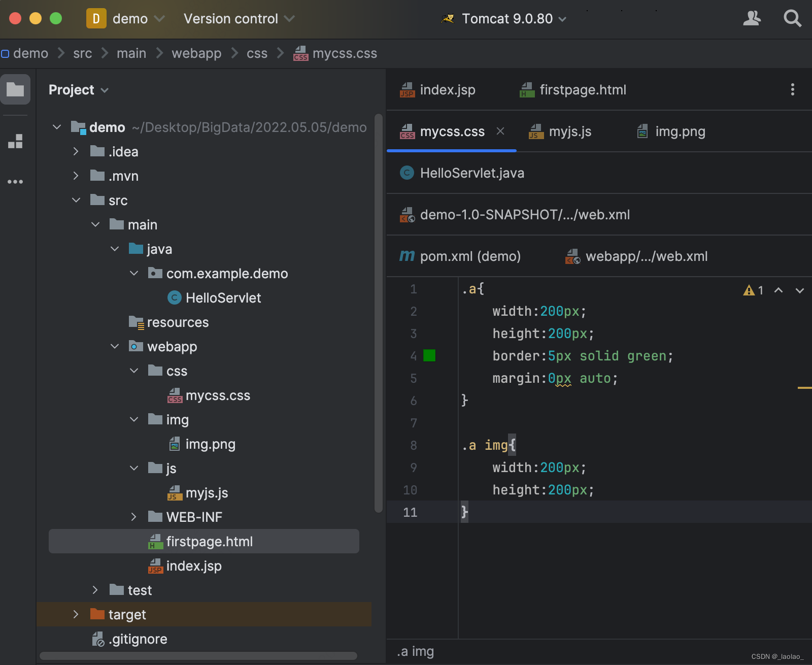Select HelloServlet class in project tree

214,297
